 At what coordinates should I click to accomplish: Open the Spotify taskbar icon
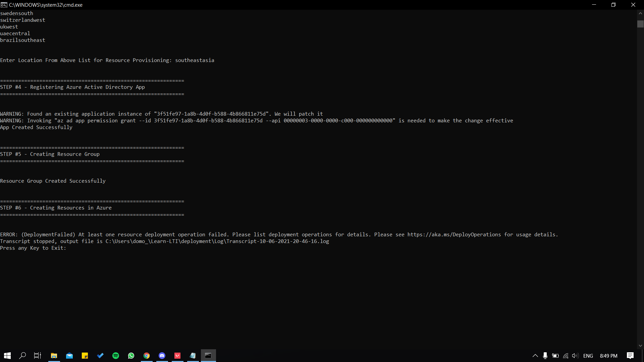[x=116, y=356]
